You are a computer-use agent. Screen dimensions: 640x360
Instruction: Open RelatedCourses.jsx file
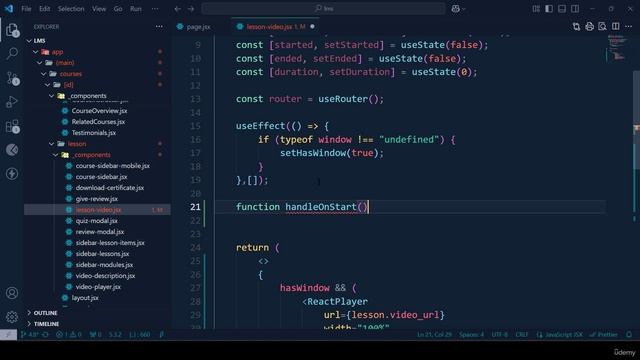(98, 122)
